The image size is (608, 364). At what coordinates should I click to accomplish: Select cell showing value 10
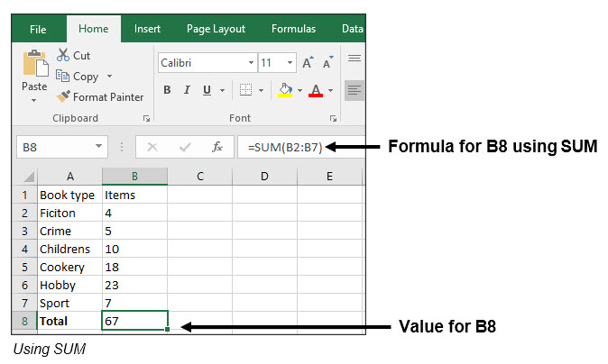[x=134, y=249]
